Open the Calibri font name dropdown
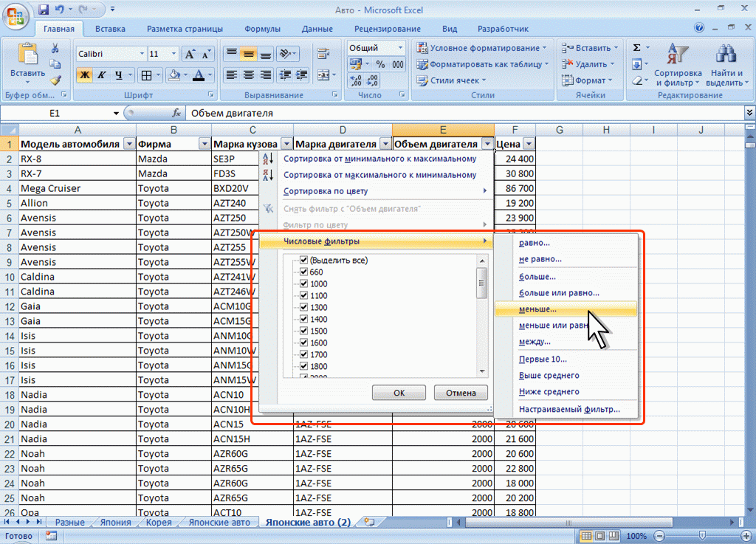 coord(142,54)
